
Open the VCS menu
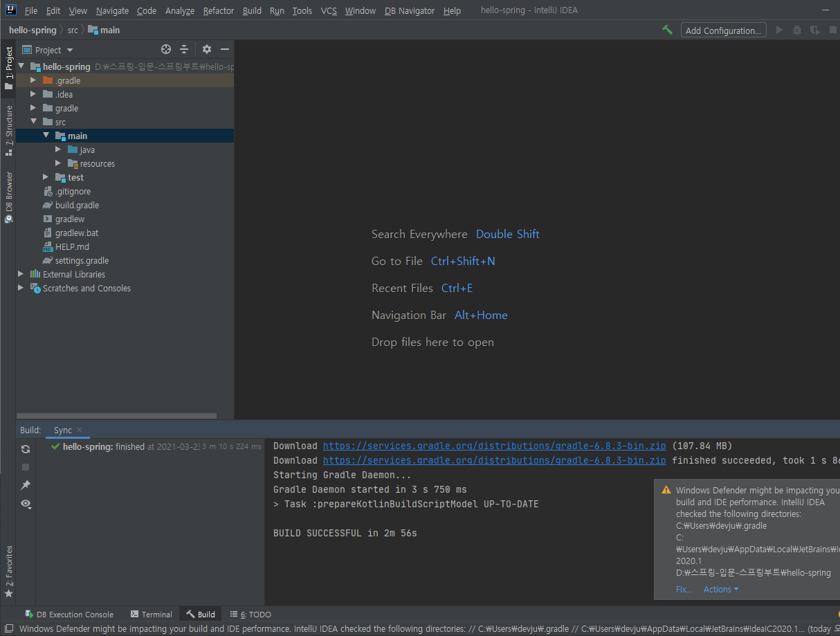point(329,10)
